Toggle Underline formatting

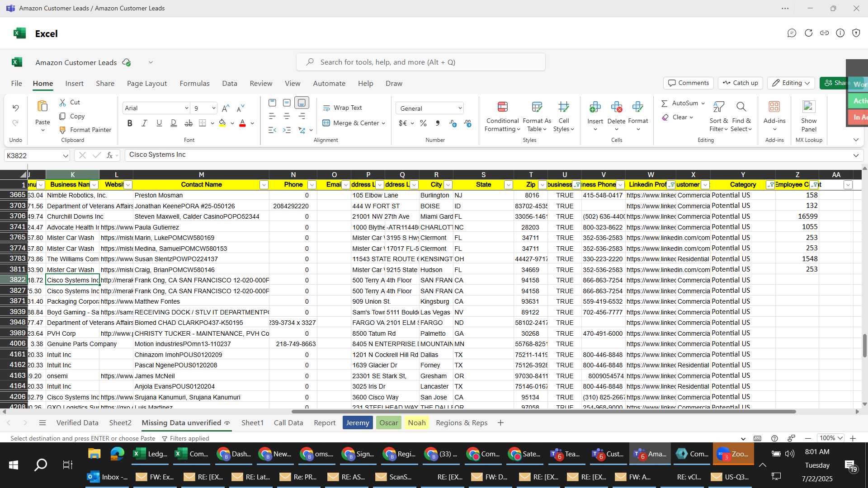point(159,123)
